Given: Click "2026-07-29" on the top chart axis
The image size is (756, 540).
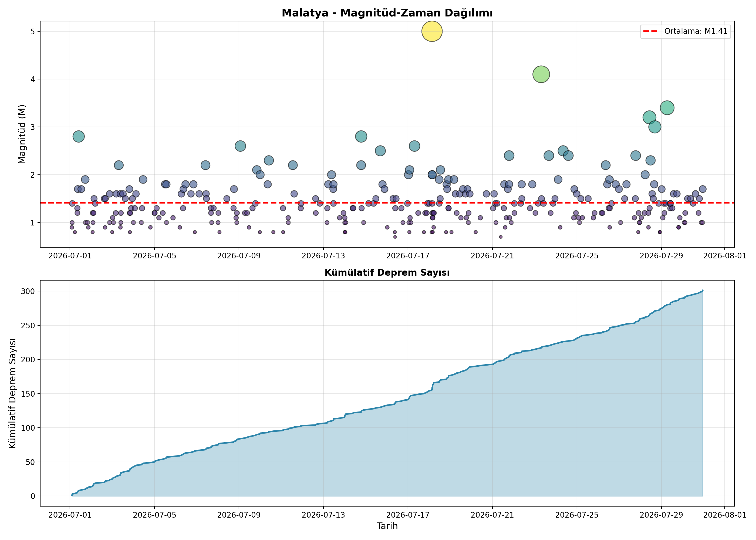Looking at the screenshot, I should click(x=661, y=256).
